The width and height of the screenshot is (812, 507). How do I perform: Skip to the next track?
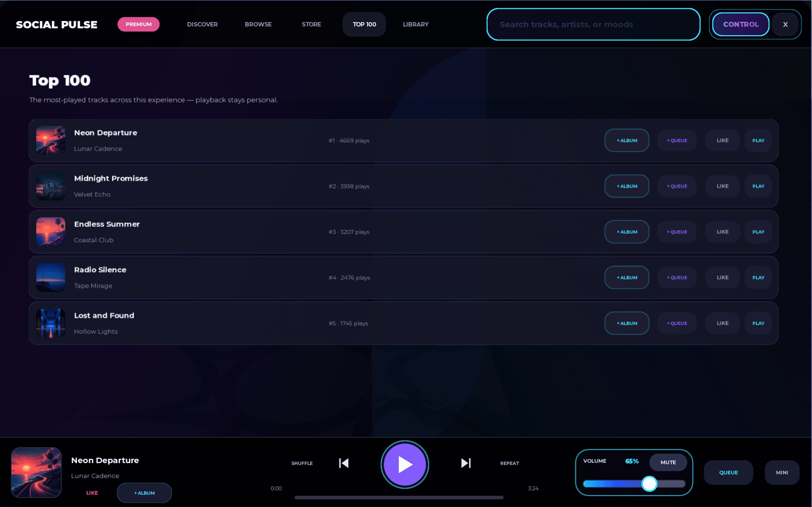[466, 463]
